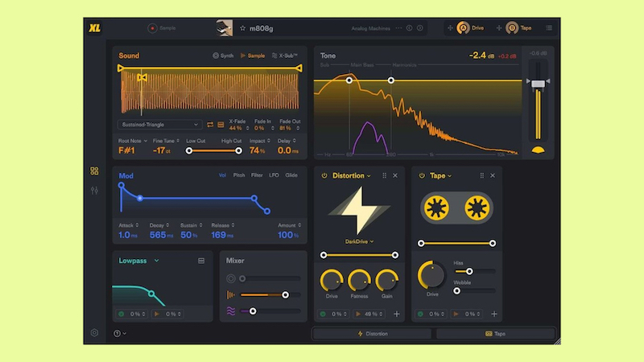The image size is (644, 362).
Task: Open the Sustained-Triangle sample dropdown
Action: tap(159, 125)
